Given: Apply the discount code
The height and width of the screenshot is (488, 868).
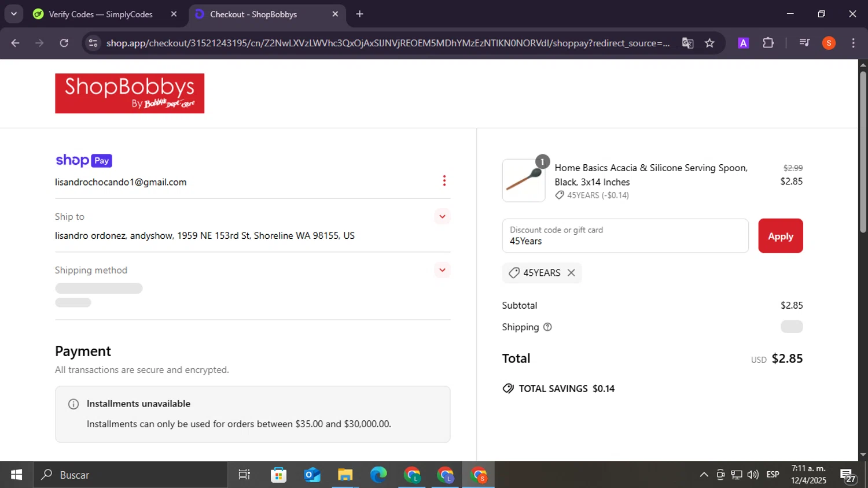Looking at the screenshot, I should (781, 236).
